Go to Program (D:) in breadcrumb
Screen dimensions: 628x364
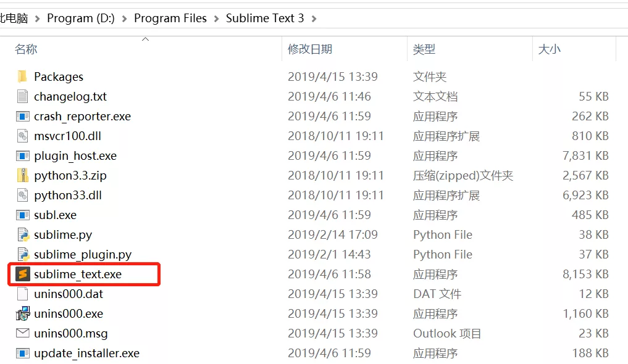80,19
